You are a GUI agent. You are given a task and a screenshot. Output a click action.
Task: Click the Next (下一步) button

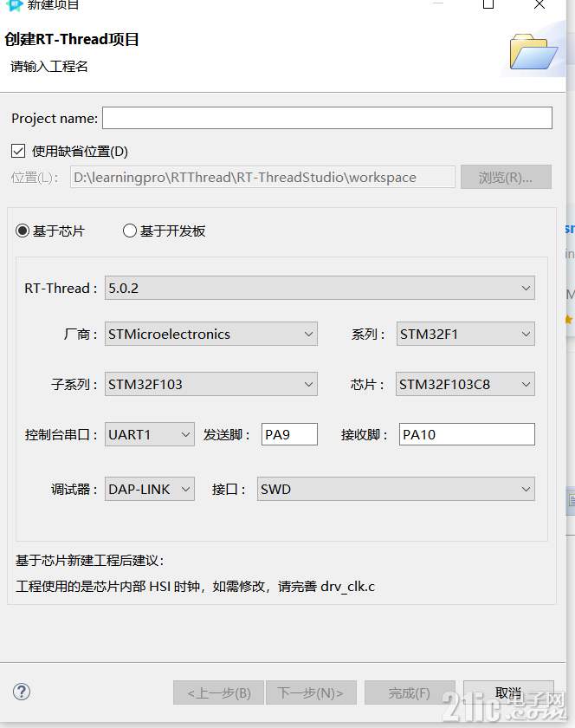pos(311,692)
